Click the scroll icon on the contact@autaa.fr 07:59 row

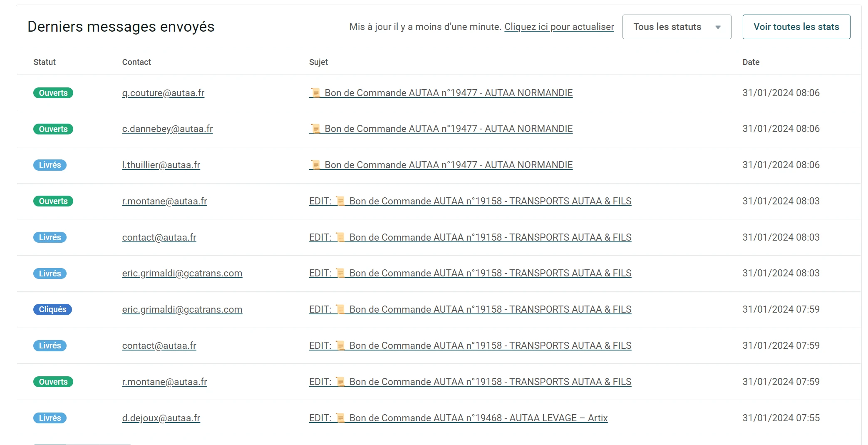(x=340, y=346)
